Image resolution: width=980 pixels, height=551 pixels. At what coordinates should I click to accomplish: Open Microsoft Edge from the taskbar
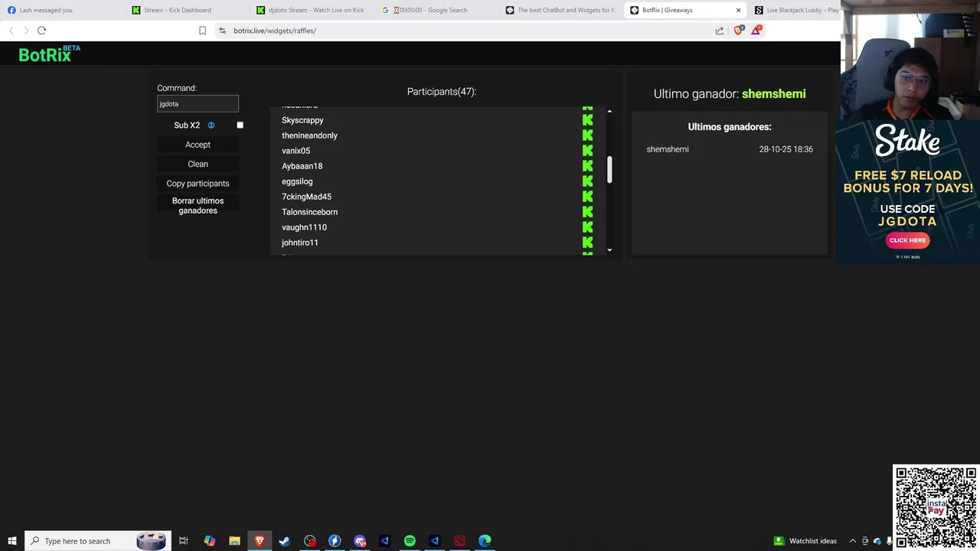point(485,541)
